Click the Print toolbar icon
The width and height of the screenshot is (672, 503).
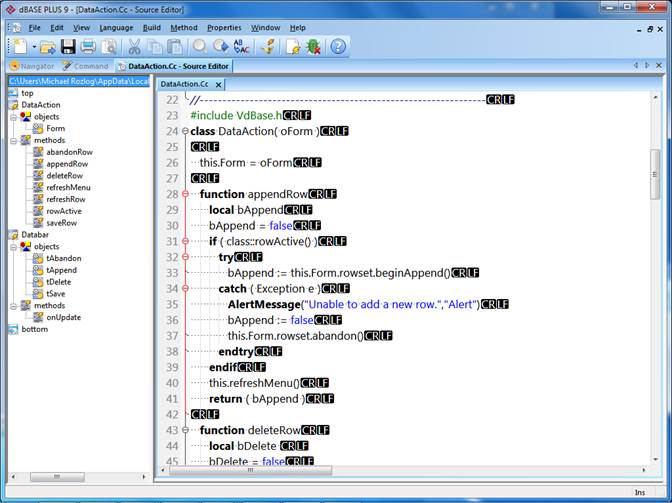(x=88, y=46)
